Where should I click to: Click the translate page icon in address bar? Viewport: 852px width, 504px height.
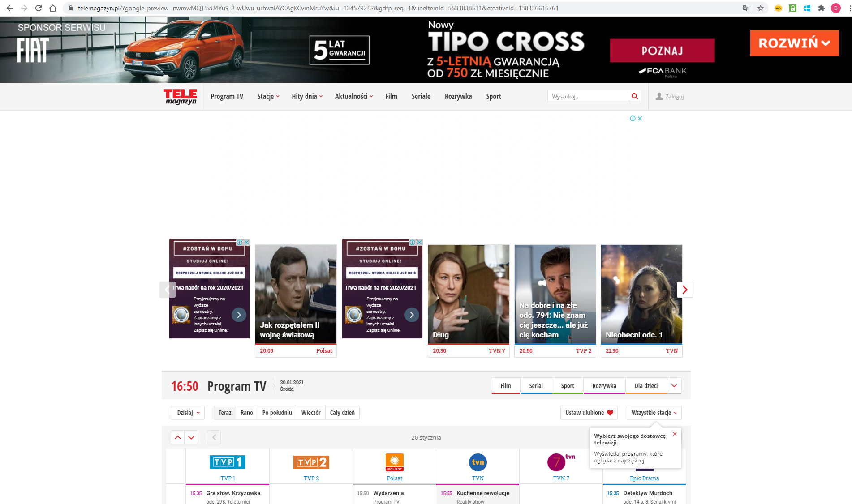coord(746,8)
